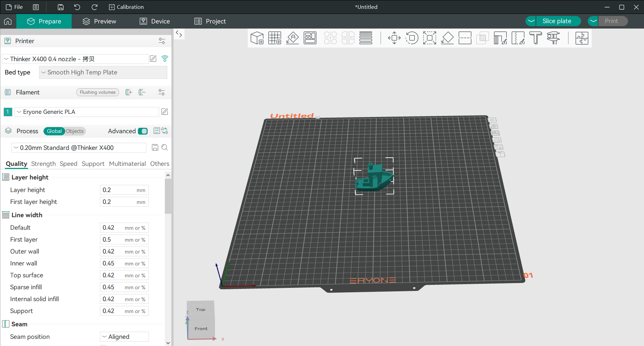Switch to the Device tab
644x346 pixels.
click(155, 21)
